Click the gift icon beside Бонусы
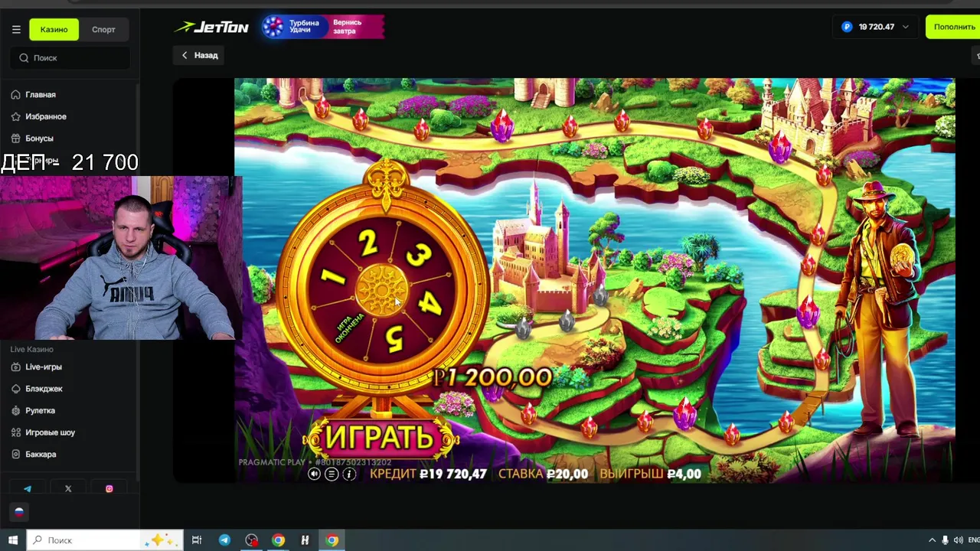The width and height of the screenshot is (980, 551). tap(15, 139)
